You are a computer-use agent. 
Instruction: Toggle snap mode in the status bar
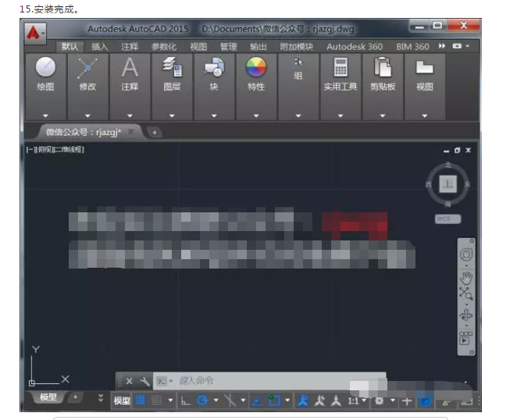pos(157,400)
